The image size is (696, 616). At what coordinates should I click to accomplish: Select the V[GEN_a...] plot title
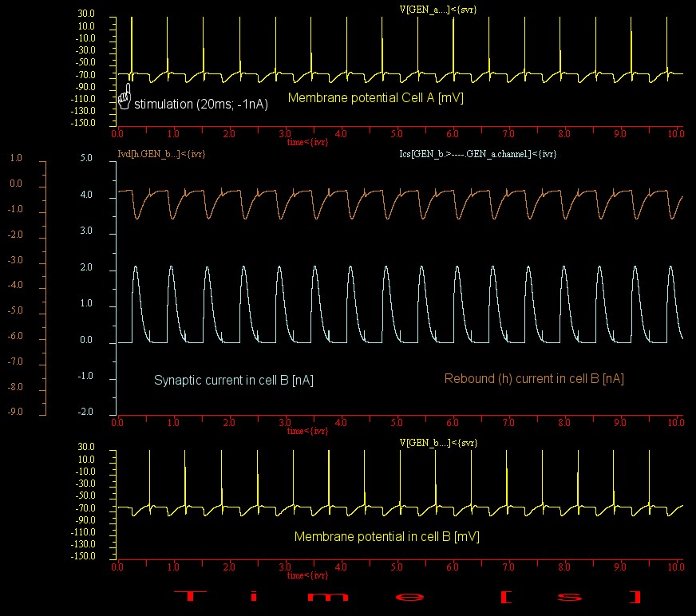coord(433,9)
